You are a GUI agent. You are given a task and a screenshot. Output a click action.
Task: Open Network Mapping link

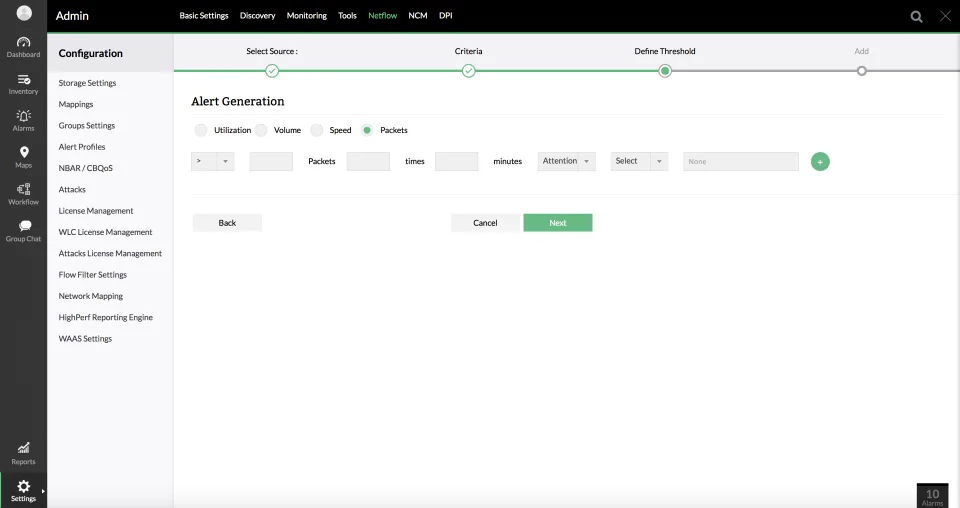[91, 296]
